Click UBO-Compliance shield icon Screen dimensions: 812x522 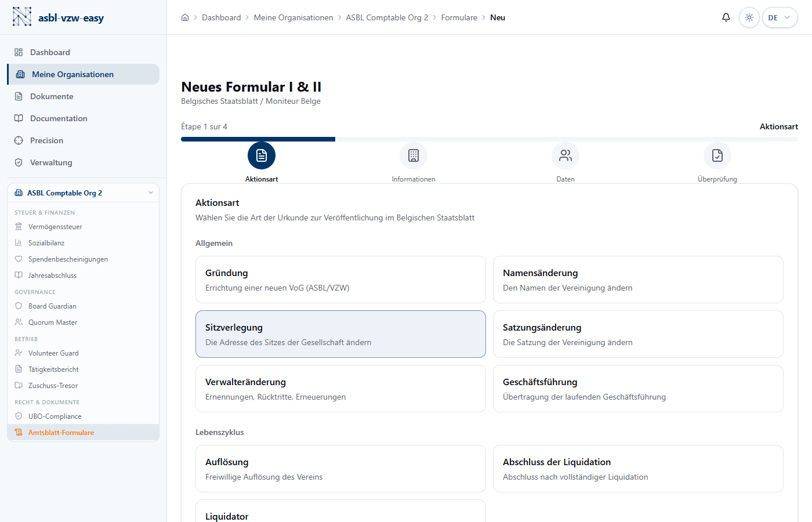tap(19, 416)
